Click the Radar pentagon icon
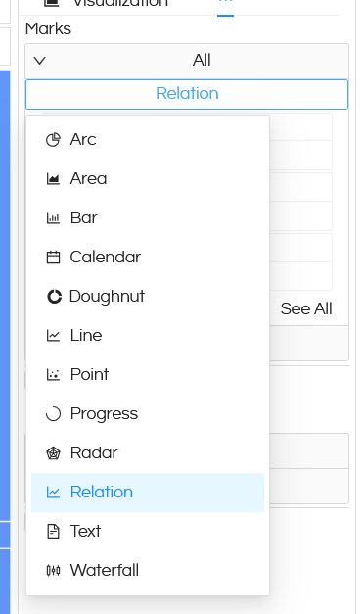The height and width of the screenshot is (614, 364). coord(53,453)
